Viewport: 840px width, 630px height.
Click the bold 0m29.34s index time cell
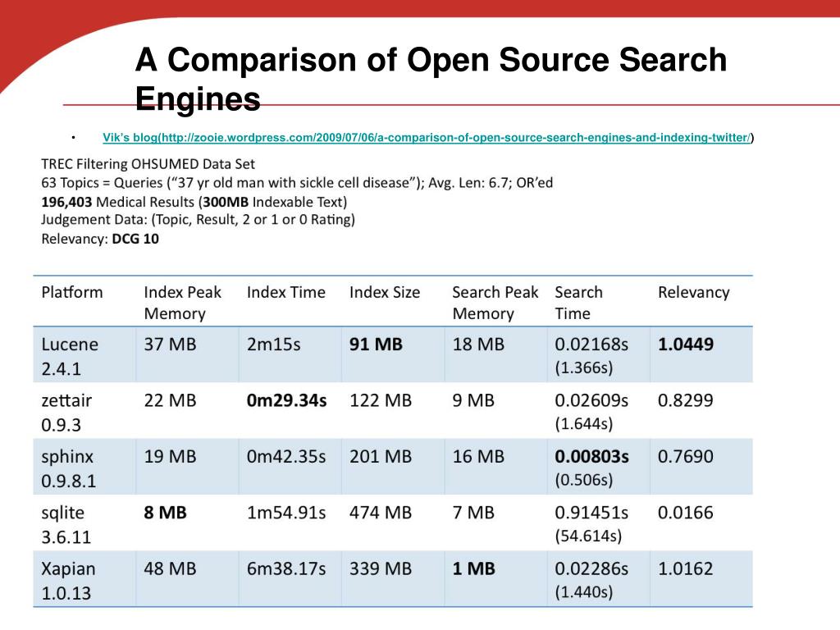tap(286, 400)
